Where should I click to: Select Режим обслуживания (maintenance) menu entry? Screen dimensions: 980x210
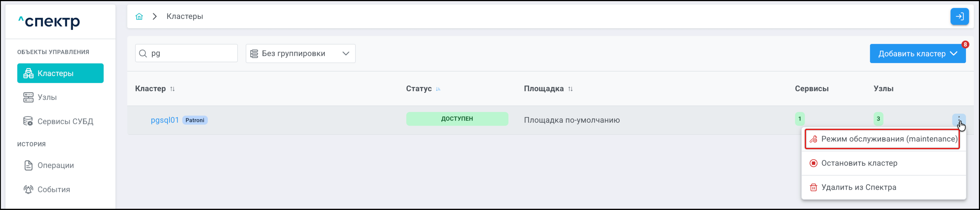[889, 139]
